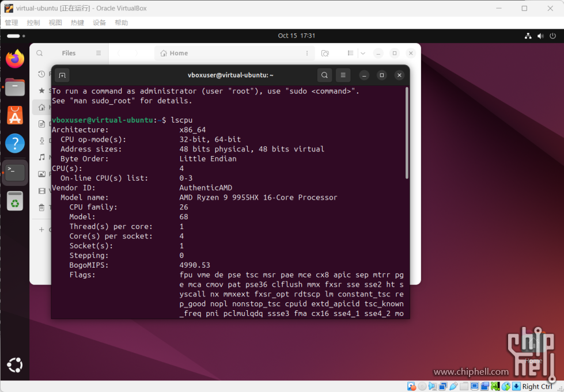Open Ubuntu Software center in dock
This screenshot has height=392, width=564.
pos(15,115)
